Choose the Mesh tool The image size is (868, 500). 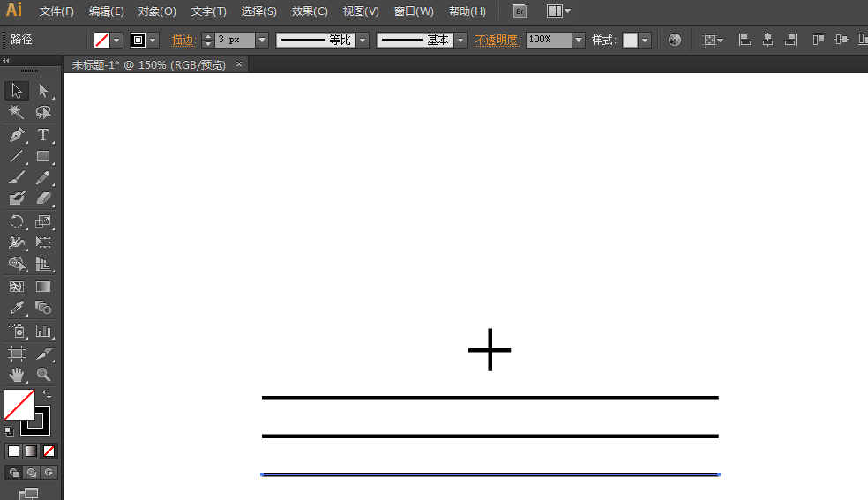17,287
